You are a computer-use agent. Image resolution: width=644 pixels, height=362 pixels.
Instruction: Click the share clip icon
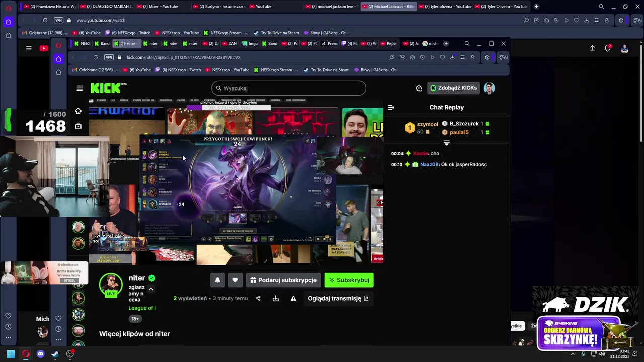click(x=258, y=298)
